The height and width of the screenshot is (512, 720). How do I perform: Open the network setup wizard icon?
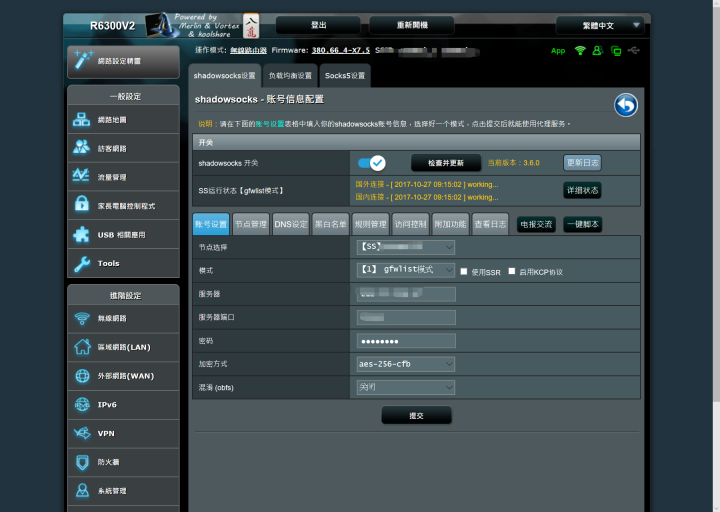pyautogui.click(x=84, y=60)
